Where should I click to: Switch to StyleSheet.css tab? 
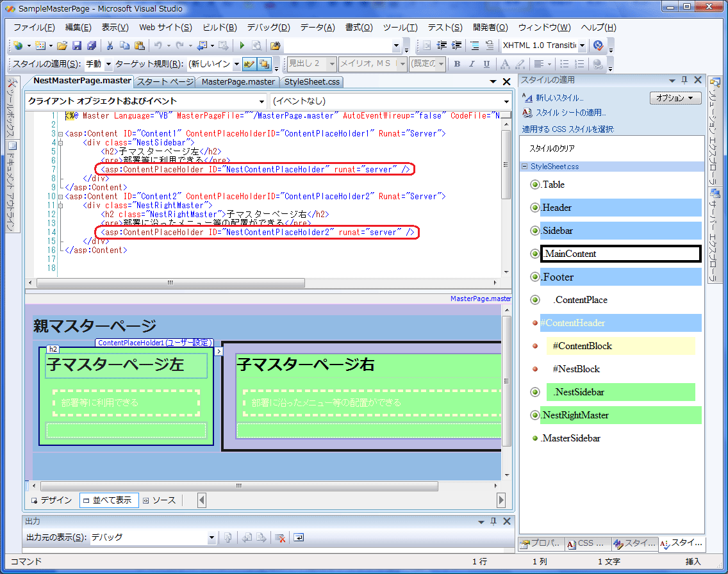[312, 82]
